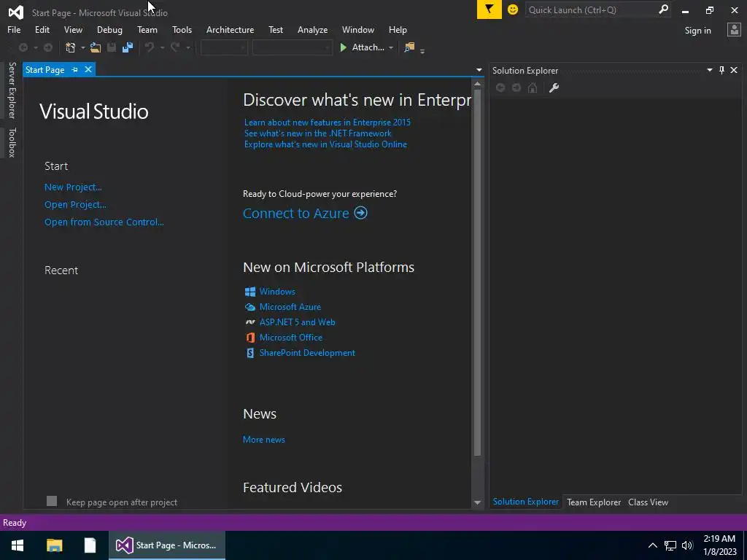The width and height of the screenshot is (747, 560).
Task: Click the Find in Files toolbar icon
Action: (x=409, y=47)
